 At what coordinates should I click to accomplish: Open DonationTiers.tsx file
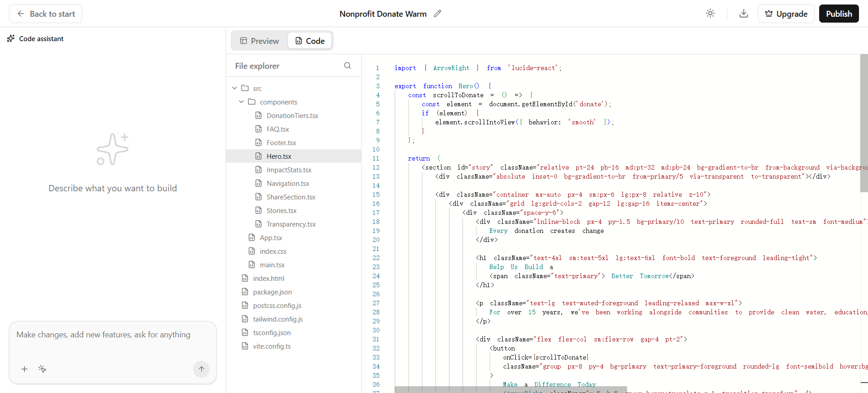pyautogui.click(x=293, y=115)
